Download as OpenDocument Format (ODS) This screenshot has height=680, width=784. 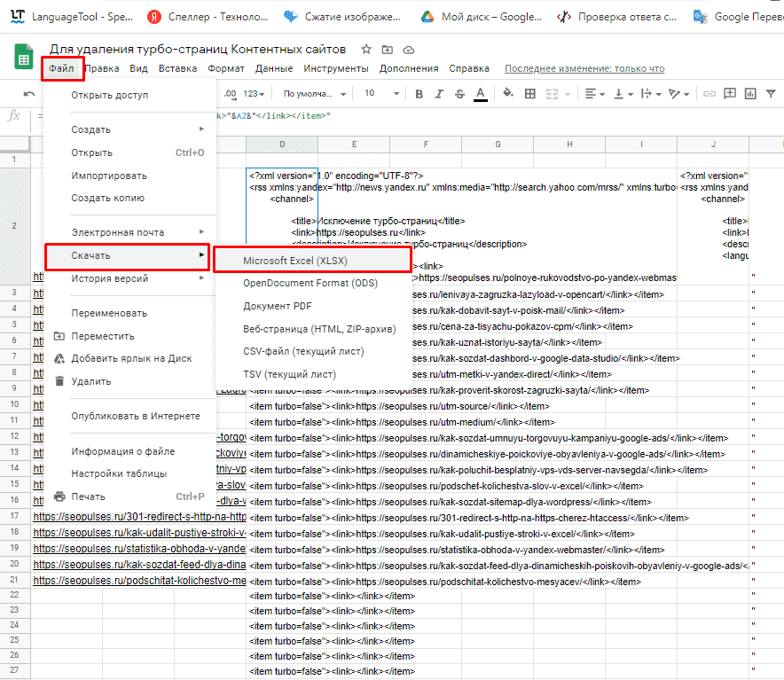tap(313, 283)
